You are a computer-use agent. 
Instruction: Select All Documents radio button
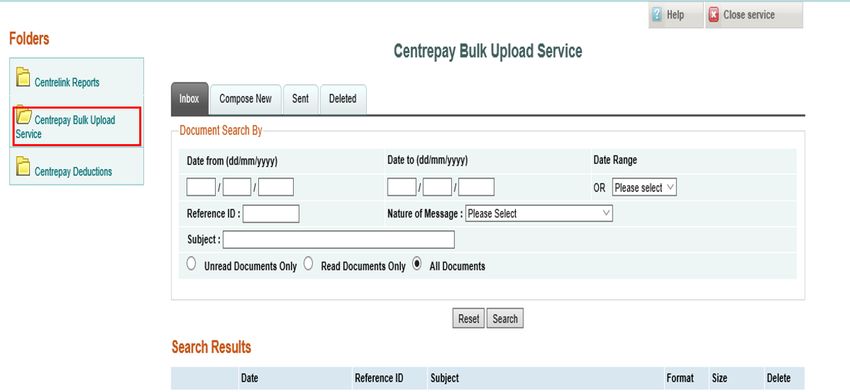416,264
